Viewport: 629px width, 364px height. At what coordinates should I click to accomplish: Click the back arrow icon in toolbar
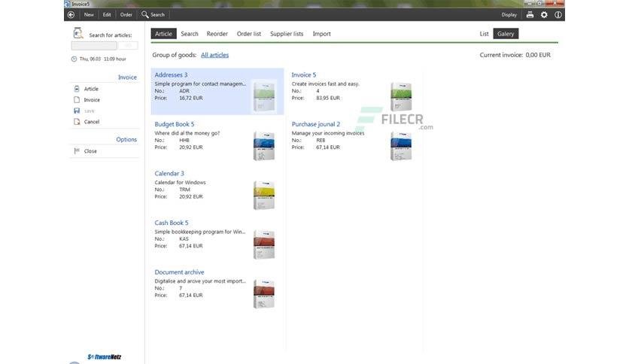pos(71,15)
